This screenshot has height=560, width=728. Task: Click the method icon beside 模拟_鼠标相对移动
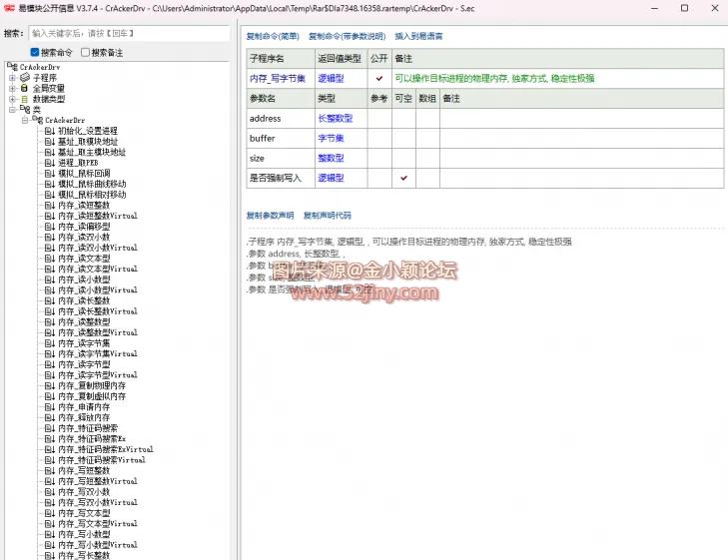pyautogui.click(x=50, y=195)
